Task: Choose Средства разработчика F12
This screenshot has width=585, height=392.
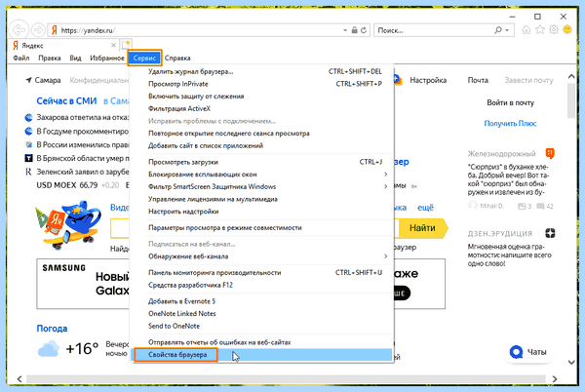Action: tap(262, 285)
